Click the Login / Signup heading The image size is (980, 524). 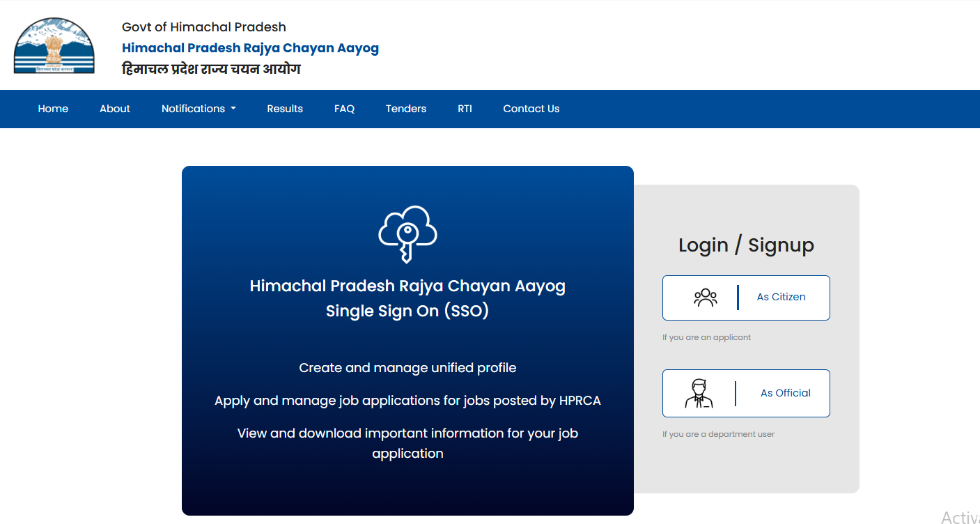click(746, 245)
